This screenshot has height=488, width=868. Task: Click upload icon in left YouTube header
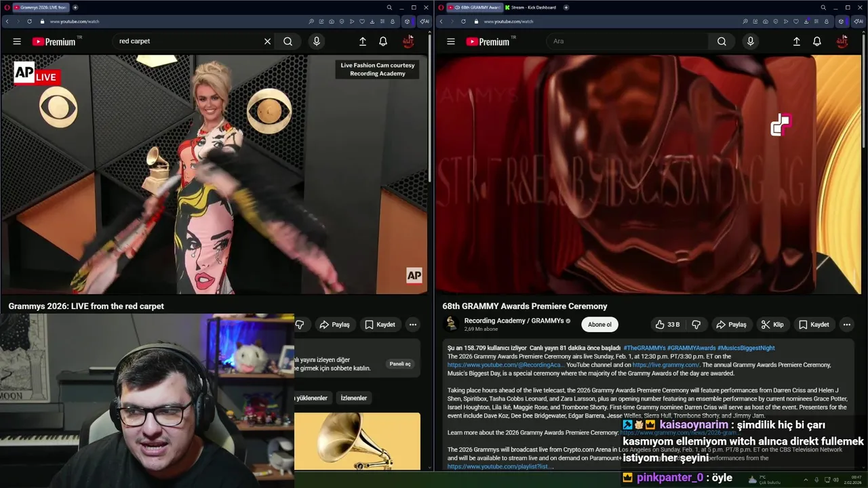click(363, 41)
